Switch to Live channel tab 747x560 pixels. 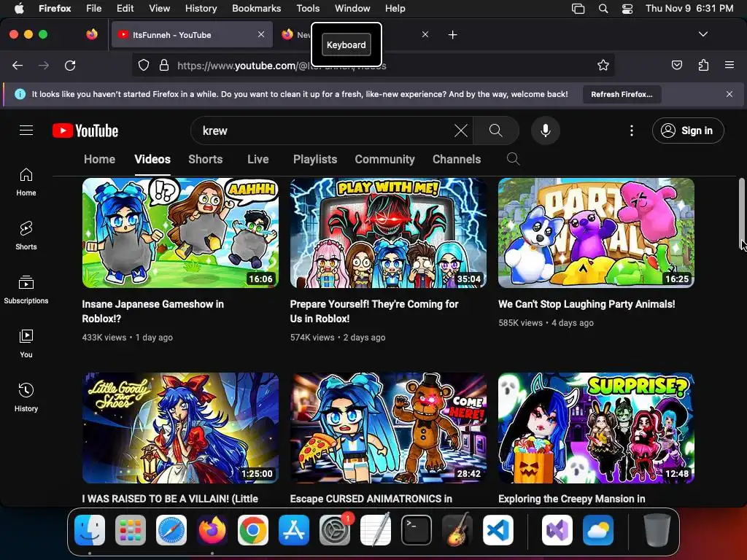pyautogui.click(x=258, y=159)
